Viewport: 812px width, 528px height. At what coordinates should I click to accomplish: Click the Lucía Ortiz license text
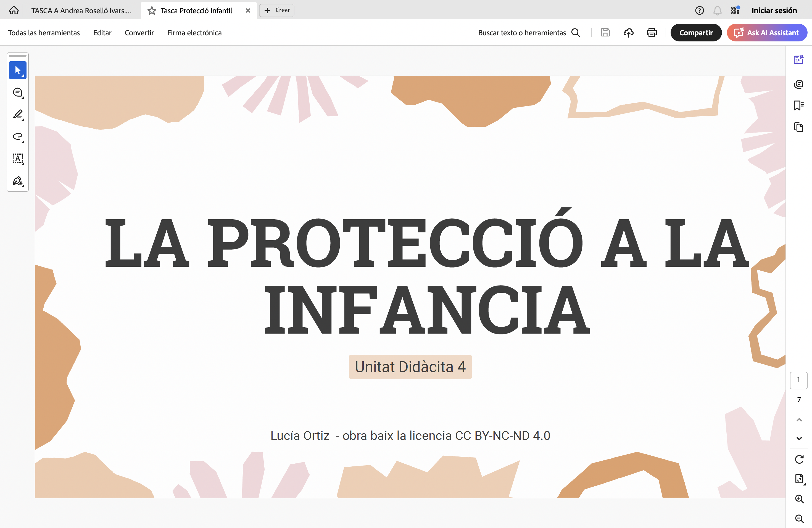pos(410,435)
